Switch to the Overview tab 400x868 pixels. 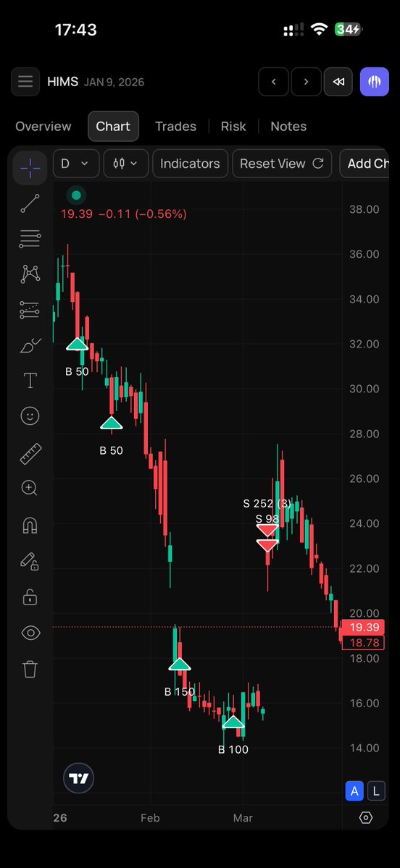coord(43,126)
